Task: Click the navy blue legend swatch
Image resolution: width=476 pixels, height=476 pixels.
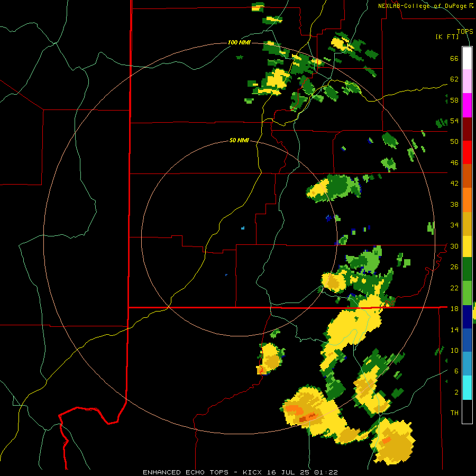Action: [x=467, y=317]
